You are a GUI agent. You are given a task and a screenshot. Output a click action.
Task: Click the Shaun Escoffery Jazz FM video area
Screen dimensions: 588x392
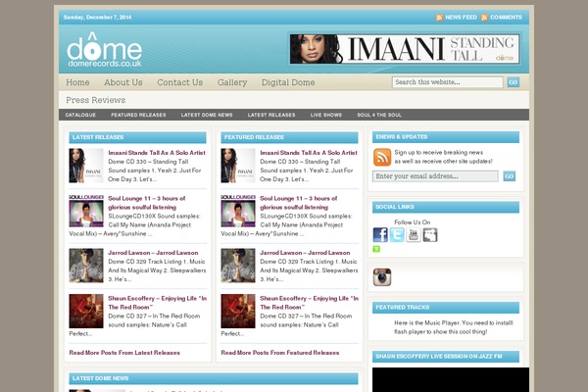pos(451,379)
